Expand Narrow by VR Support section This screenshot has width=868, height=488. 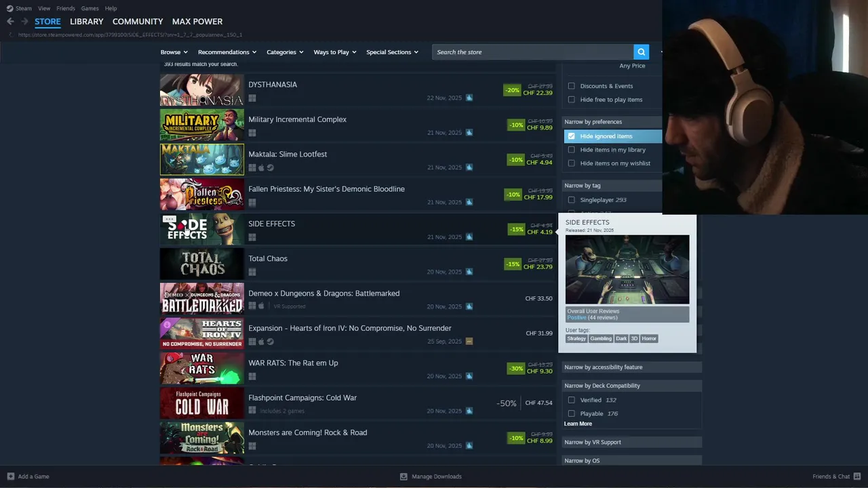pyautogui.click(x=631, y=442)
